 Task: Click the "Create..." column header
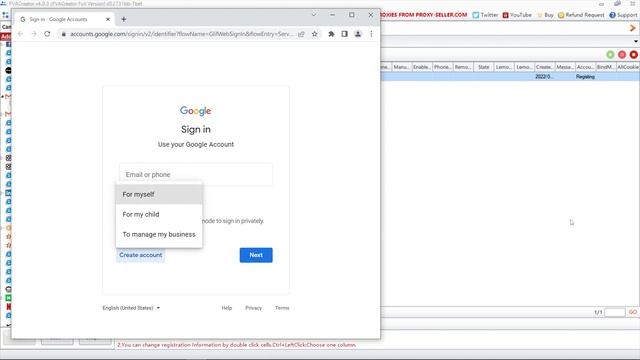coord(545,67)
